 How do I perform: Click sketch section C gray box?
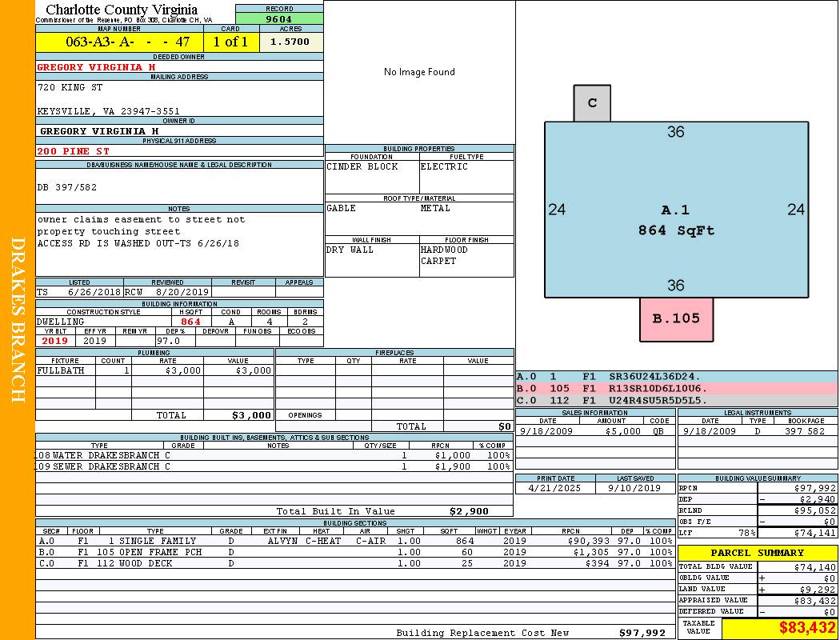pyautogui.click(x=592, y=103)
